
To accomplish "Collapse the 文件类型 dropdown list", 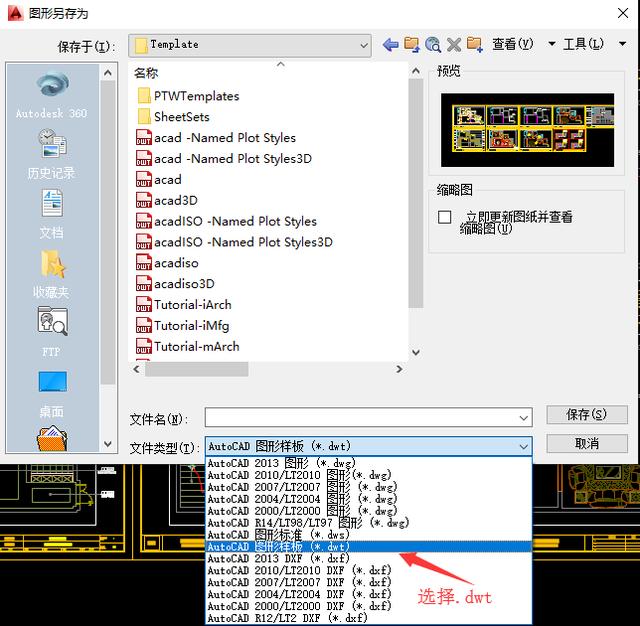I will (x=523, y=447).
